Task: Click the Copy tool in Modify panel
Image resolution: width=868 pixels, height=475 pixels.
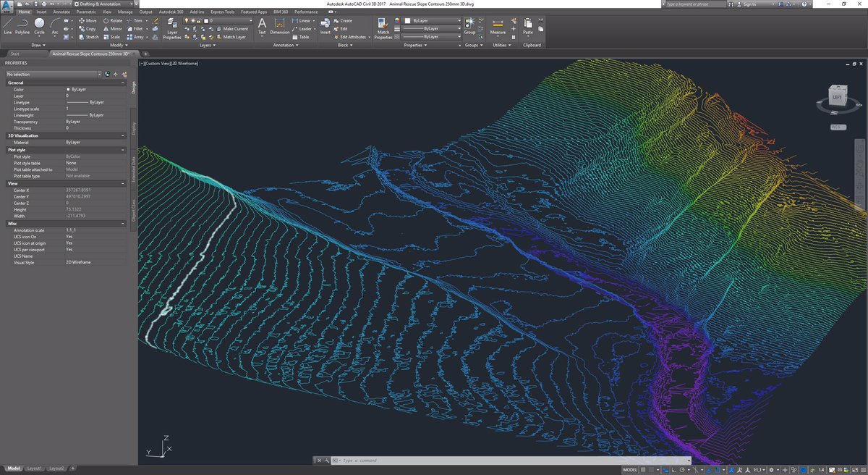Action: 88,28
